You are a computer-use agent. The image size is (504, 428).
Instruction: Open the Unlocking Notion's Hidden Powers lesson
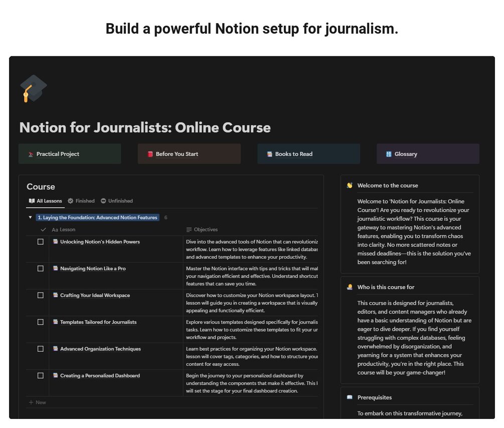click(x=100, y=242)
